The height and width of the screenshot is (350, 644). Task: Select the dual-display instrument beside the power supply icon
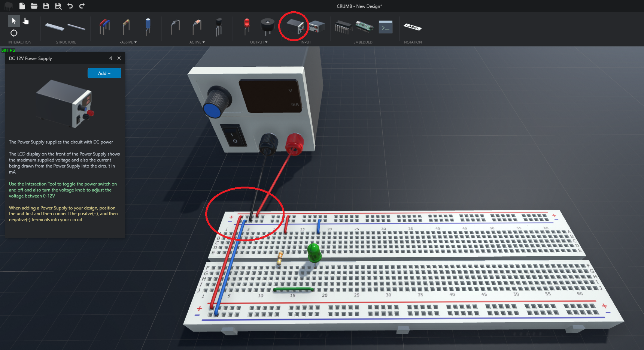click(317, 27)
